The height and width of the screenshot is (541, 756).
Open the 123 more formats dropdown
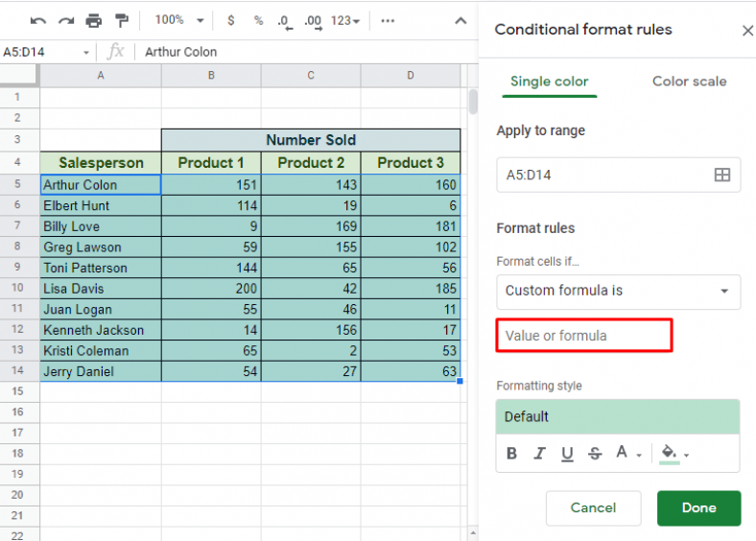tap(343, 20)
